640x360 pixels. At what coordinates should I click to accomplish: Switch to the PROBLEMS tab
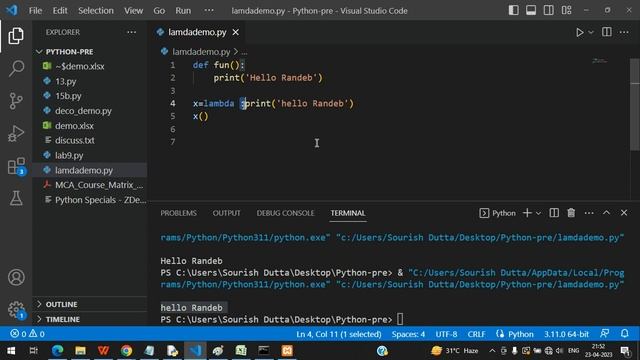[178, 213]
